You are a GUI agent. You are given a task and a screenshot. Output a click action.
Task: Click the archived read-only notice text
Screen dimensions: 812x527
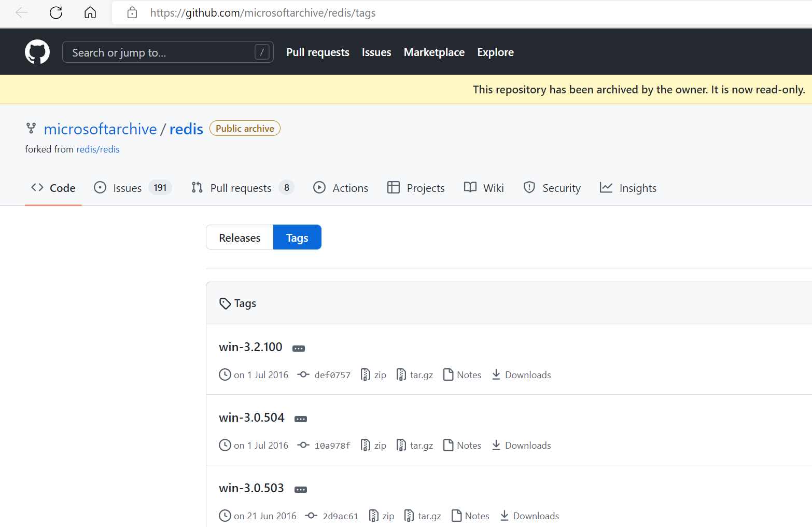tap(639, 90)
